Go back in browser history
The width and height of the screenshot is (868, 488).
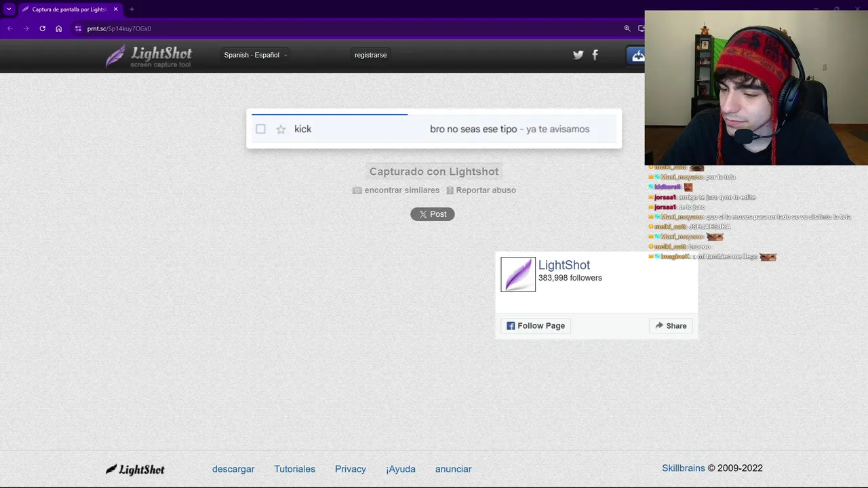tap(9, 28)
